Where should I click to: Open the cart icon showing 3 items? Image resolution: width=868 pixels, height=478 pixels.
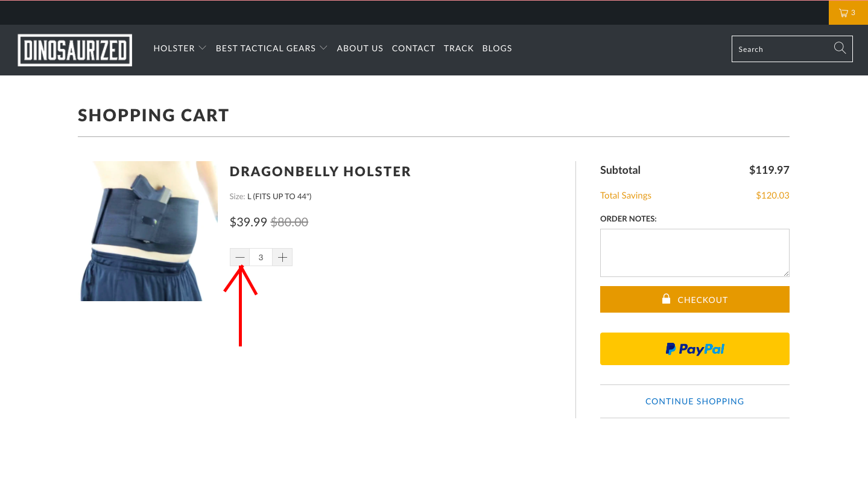(847, 13)
